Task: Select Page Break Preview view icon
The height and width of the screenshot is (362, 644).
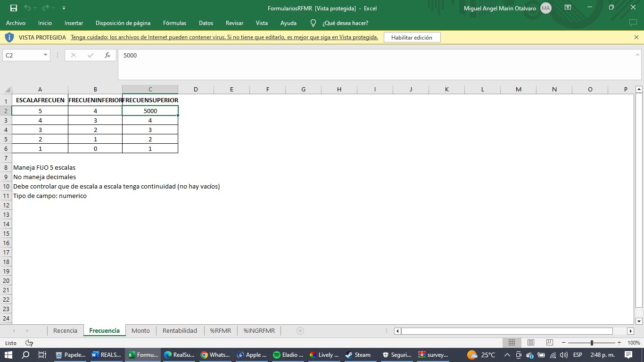Action: pyautogui.click(x=549, y=343)
